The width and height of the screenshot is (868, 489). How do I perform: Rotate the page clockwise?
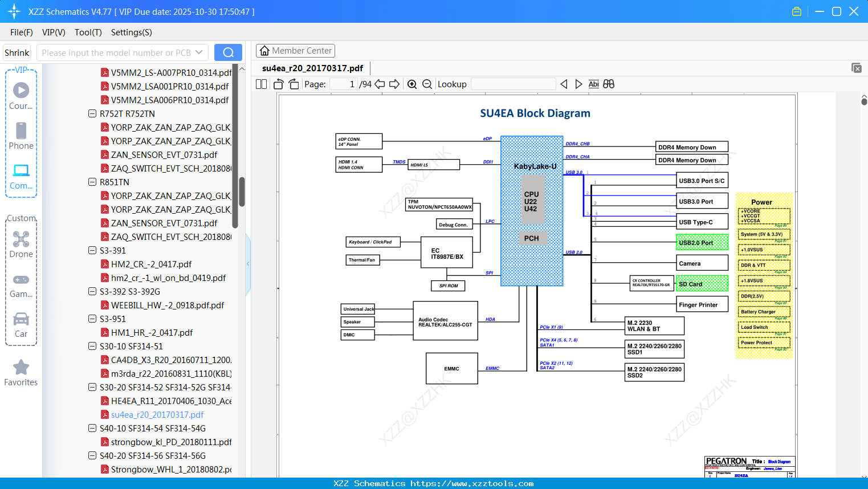point(294,84)
